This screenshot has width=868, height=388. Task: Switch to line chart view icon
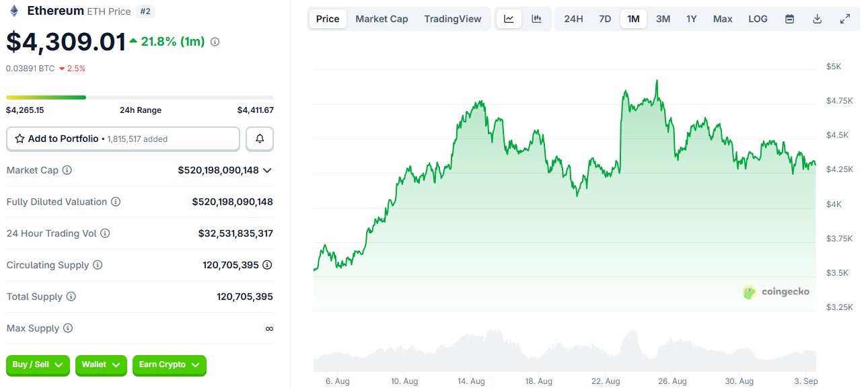pos(509,19)
